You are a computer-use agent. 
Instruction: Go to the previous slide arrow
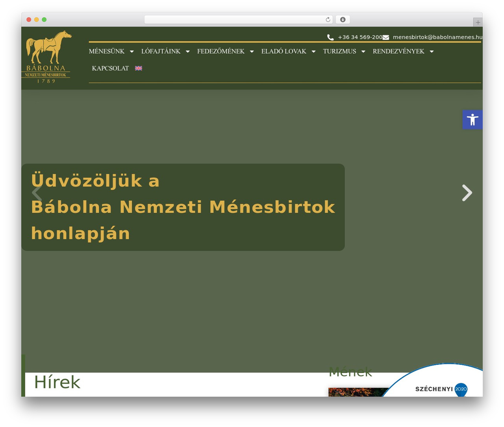37,193
